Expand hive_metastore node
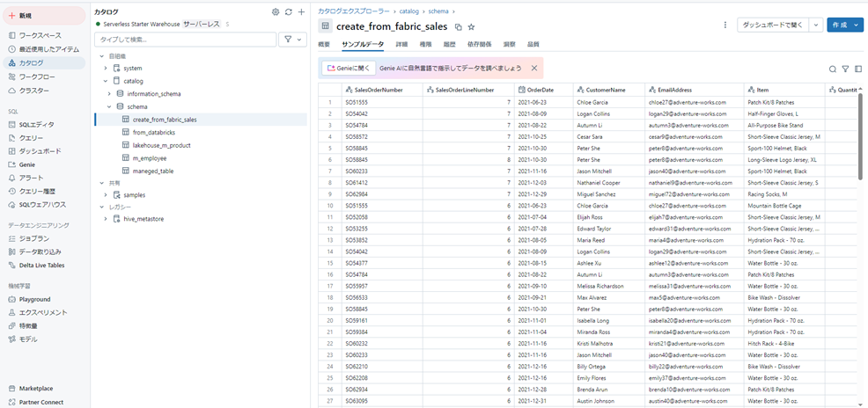Viewport: 868px width, 408px height. 106,219
